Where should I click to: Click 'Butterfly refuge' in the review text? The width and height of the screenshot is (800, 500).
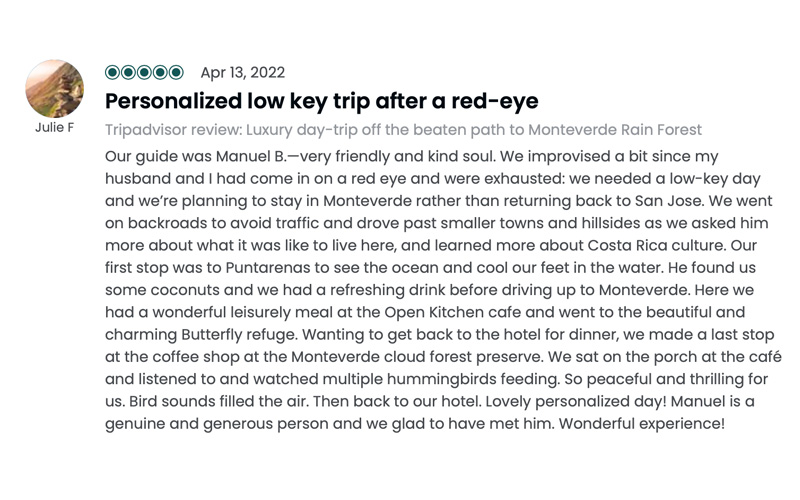coord(238,335)
